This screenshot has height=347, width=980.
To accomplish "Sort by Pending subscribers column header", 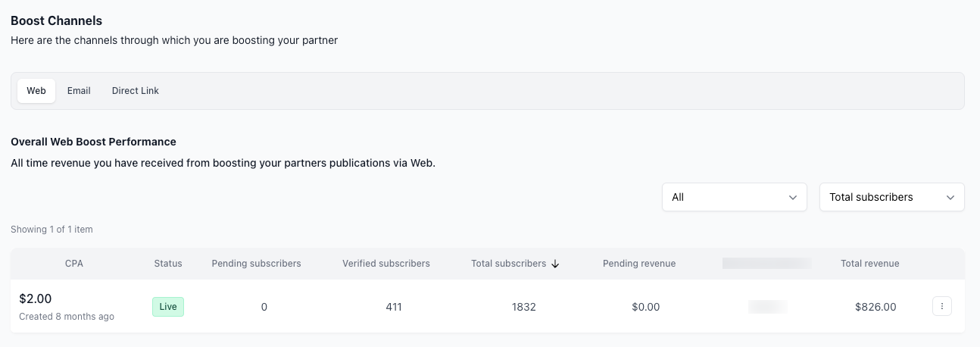I will point(256,264).
